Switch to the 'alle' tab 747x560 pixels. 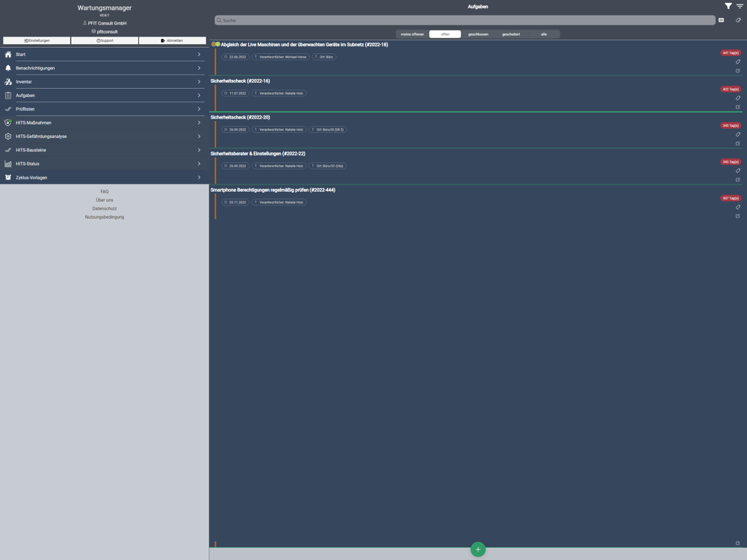(544, 34)
